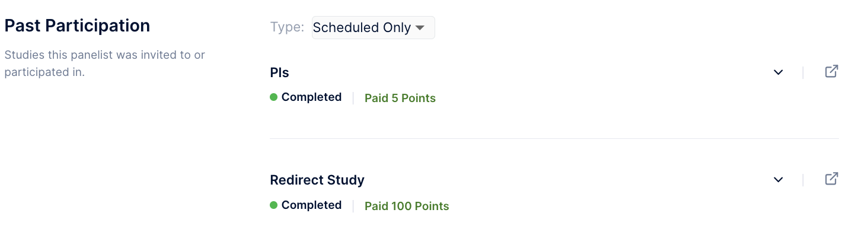This screenshot has height=235, width=868.
Task: Click the Completed status under PIs
Action: (311, 97)
